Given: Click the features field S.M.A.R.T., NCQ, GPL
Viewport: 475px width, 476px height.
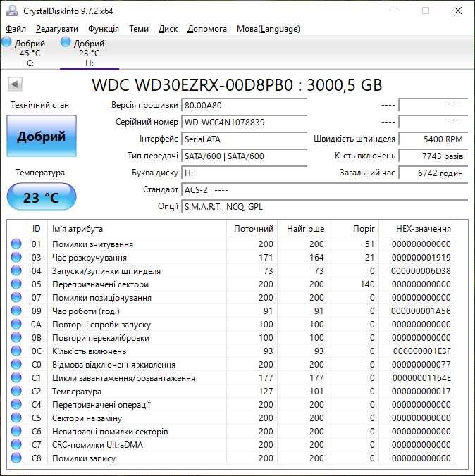Looking at the screenshot, I should pos(325,207).
